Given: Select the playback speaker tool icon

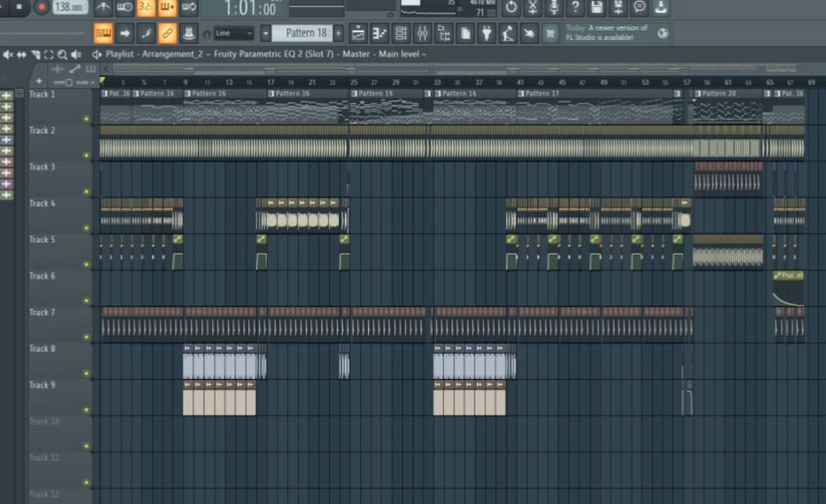Looking at the screenshot, I should [x=76, y=54].
